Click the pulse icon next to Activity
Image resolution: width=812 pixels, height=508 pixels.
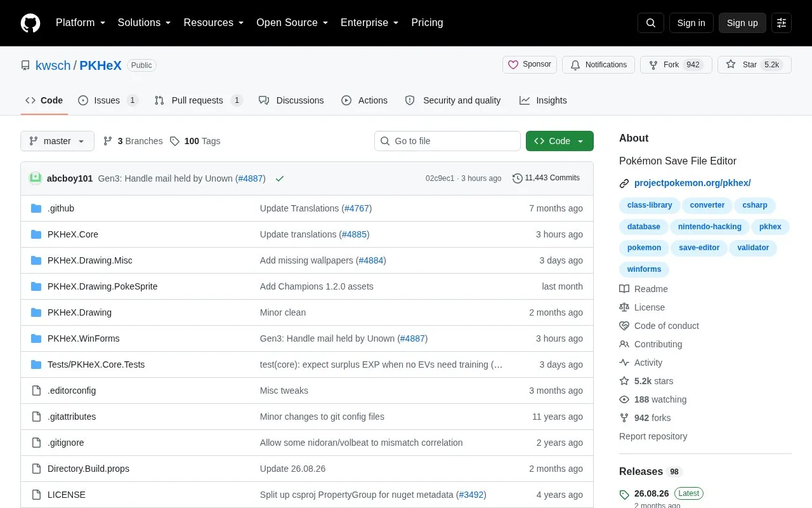[x=624, y=363]
